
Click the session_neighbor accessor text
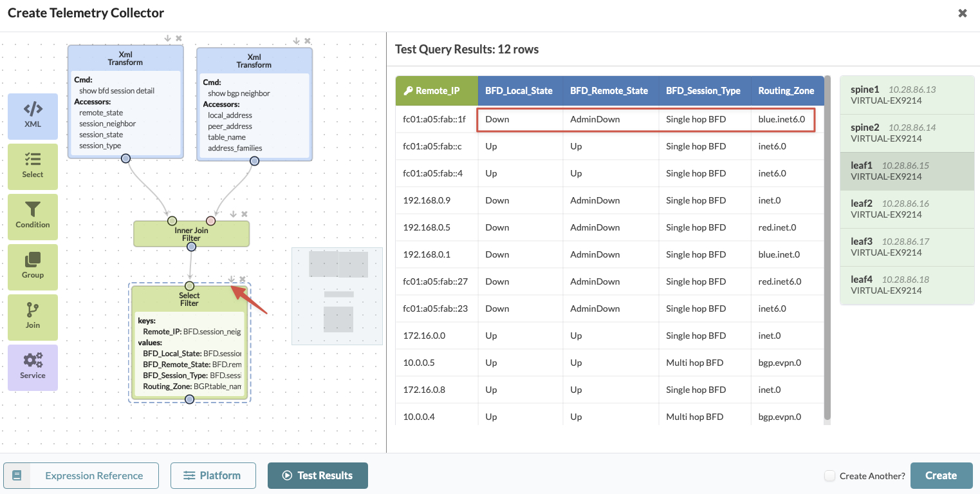[107, 124]
